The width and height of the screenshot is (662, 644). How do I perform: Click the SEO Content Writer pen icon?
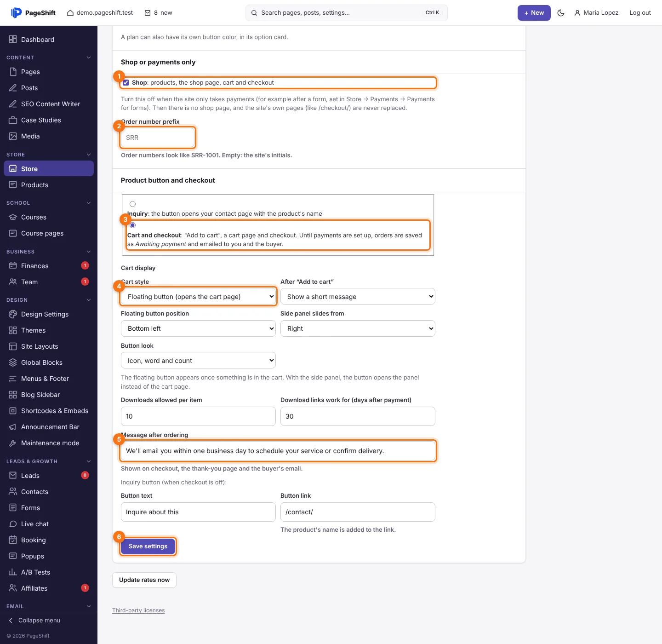[13, 104]
